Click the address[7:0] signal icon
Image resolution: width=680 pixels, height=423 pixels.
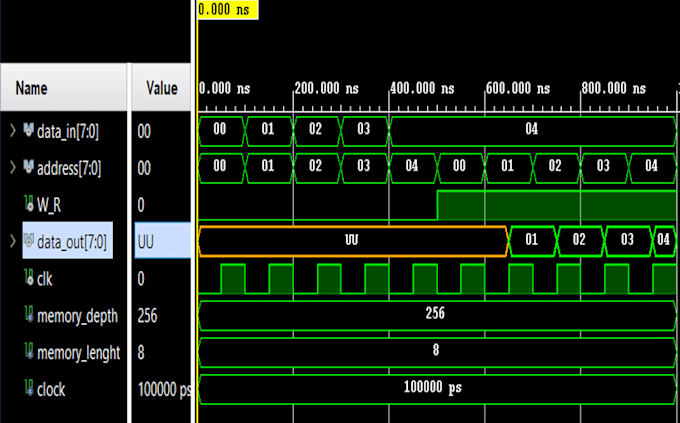click(28, 167)
